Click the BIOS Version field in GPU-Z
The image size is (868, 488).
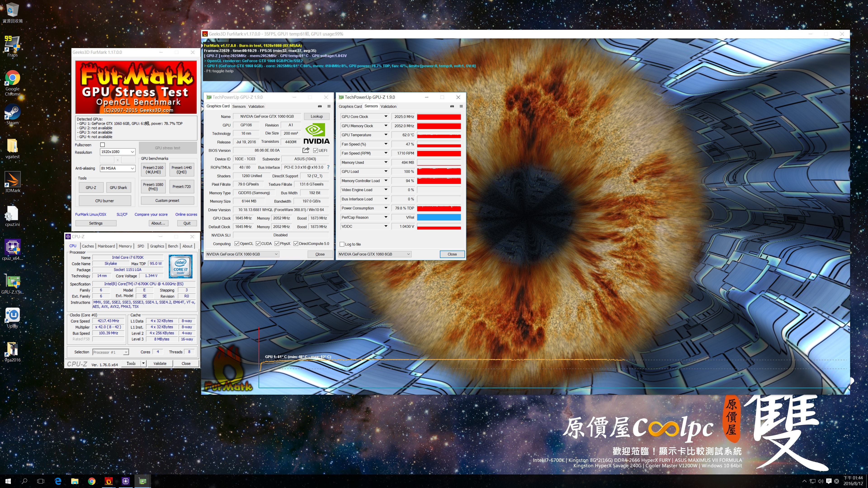[267, 150]
